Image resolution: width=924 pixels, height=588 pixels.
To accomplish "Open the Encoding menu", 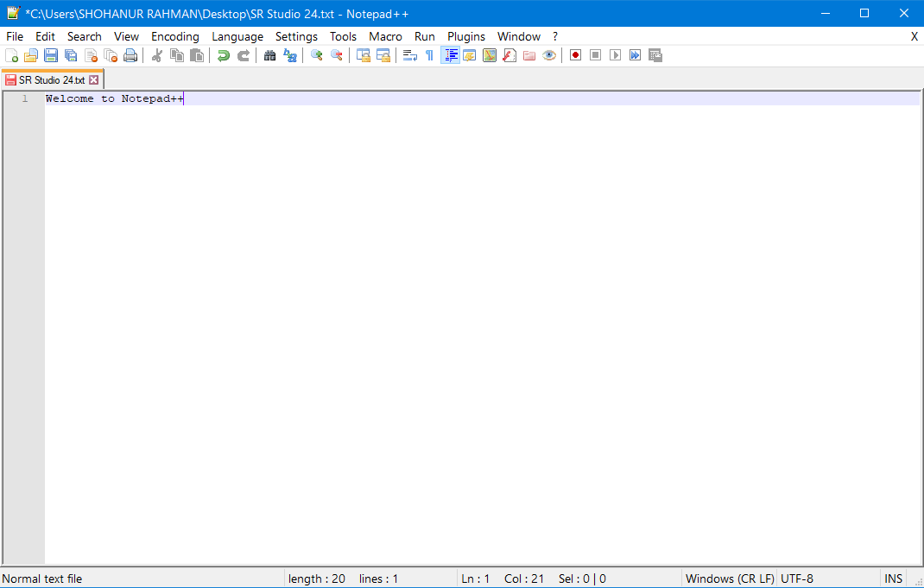I will pyautogui.click(x=175, y=36).
